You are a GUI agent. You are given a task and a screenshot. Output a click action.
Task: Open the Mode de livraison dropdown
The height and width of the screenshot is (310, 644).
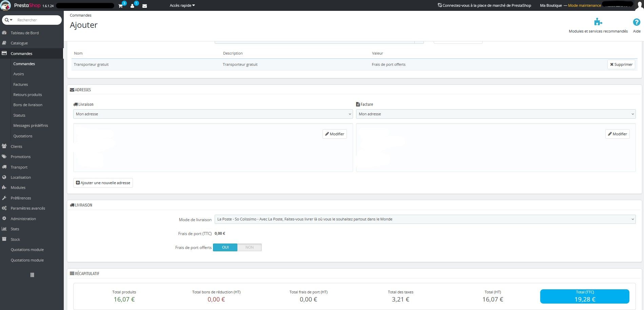[425, 219]
